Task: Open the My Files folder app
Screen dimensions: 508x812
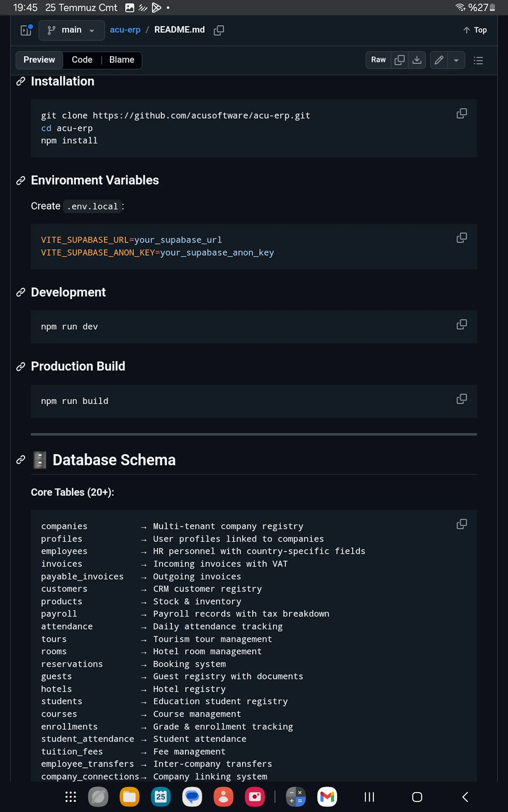Action: click(129, 797)
